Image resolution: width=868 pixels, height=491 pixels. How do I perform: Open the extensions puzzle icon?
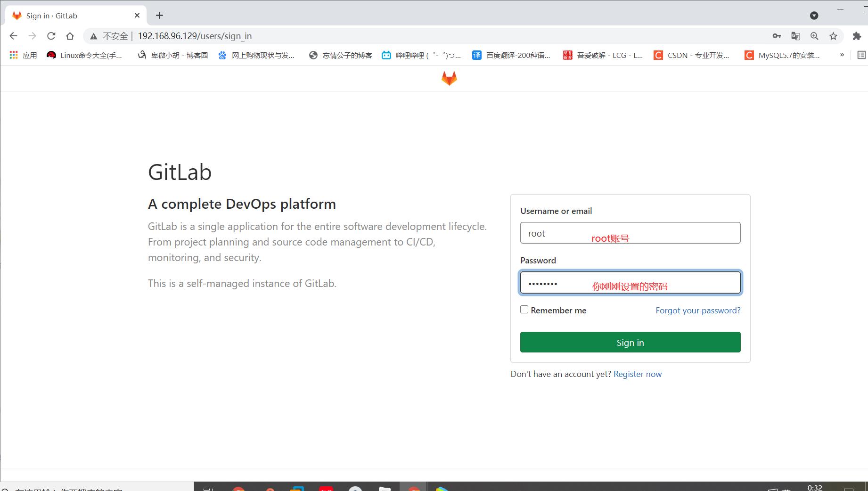tap(857, 36)
